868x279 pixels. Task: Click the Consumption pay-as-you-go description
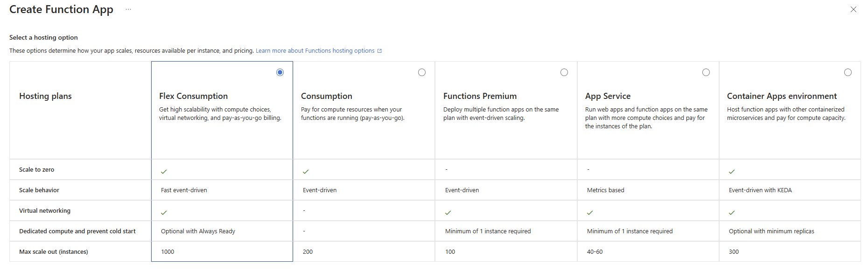click(x=353, y=114)
